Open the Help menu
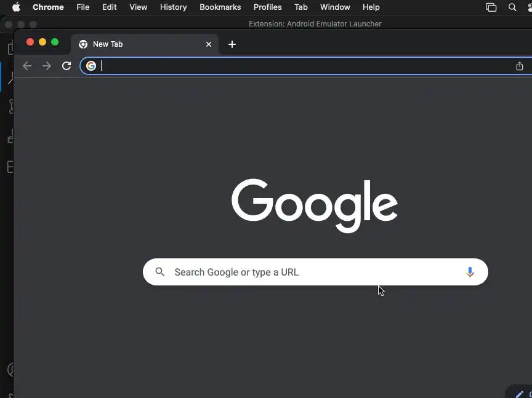This screenshot has height=398, width=532. [x=371, y=7]
